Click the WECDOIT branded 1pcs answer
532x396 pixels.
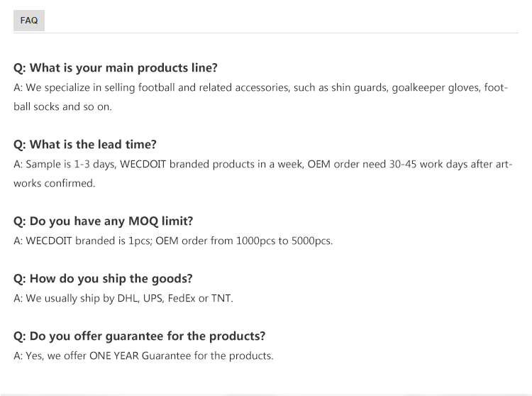[x=173, y=241]
